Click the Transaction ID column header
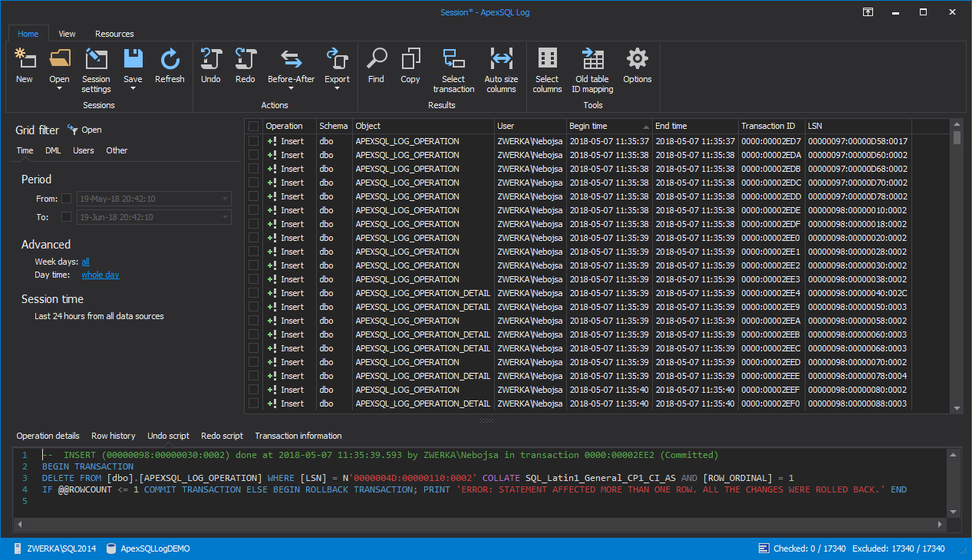Image resolution: width=972 pixels, height=560 pixels. pyautogui.click(x=771, y=126)
